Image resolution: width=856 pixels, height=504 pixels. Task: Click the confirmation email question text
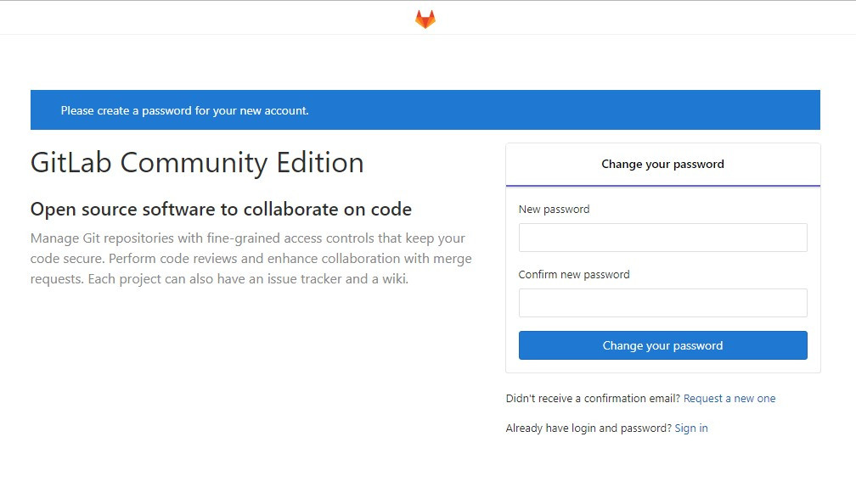[x=593, y=398]
